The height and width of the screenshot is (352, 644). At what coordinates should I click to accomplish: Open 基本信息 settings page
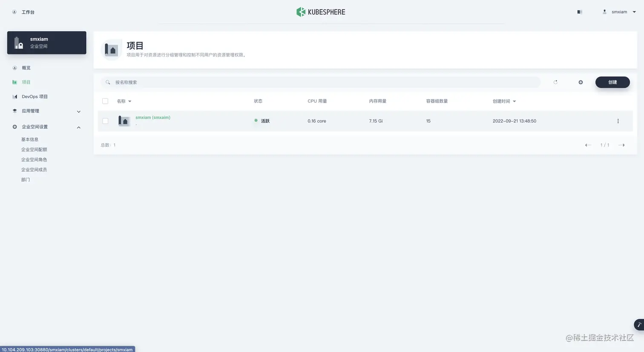click(30, 140)
